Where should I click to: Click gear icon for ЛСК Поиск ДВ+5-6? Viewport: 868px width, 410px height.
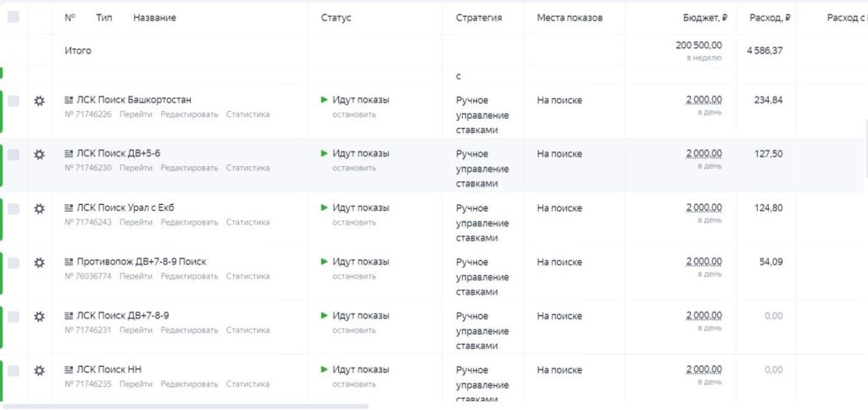point(39,154)
